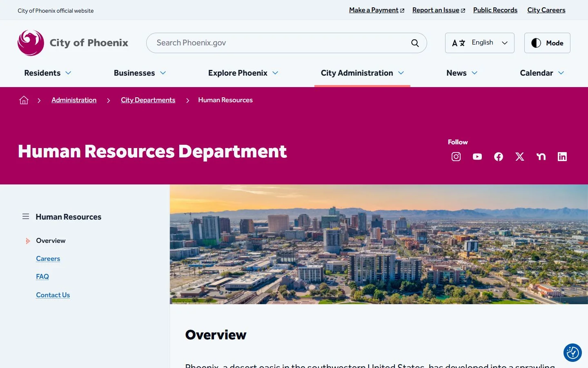This screenshot has width=588, height=368.
Task: Open the accessibility widget icon
Action: [572, 352]
